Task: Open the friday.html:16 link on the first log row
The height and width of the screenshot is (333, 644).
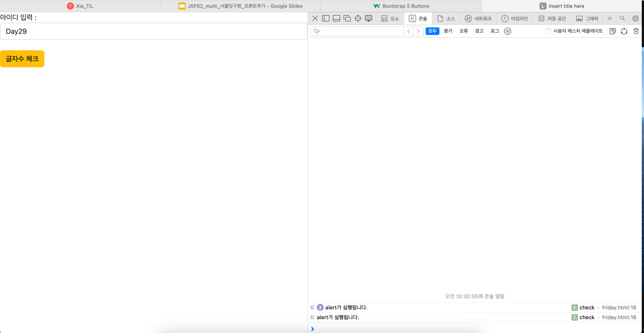Action: coord(619,308)
